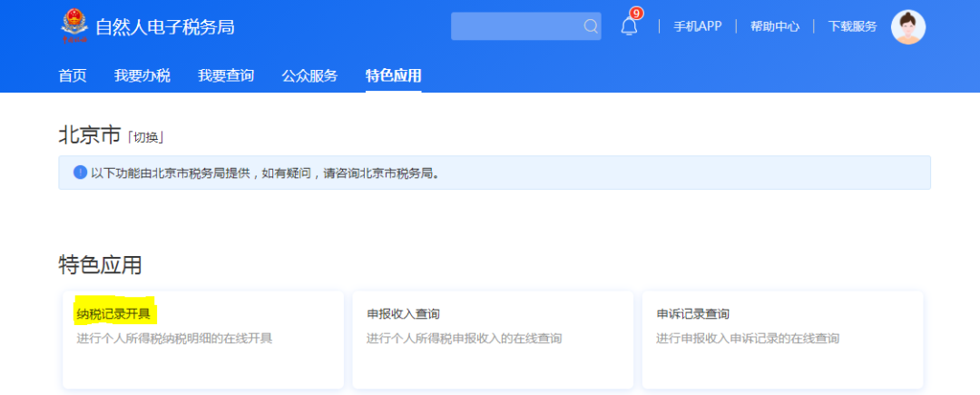
Task: Open the 手机APP link
Action: coord(697,26)
